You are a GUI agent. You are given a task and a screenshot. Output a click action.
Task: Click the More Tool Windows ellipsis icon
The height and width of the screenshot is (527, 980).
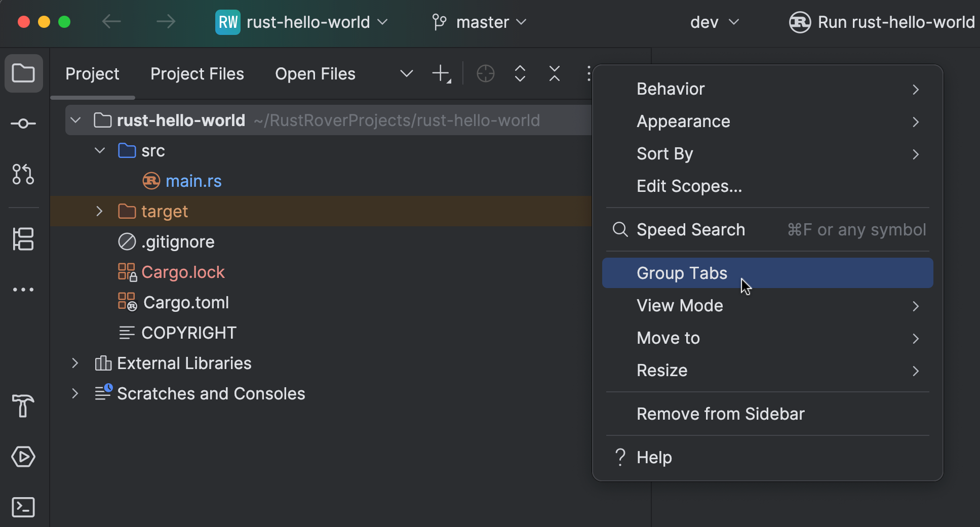click(23, 289)
